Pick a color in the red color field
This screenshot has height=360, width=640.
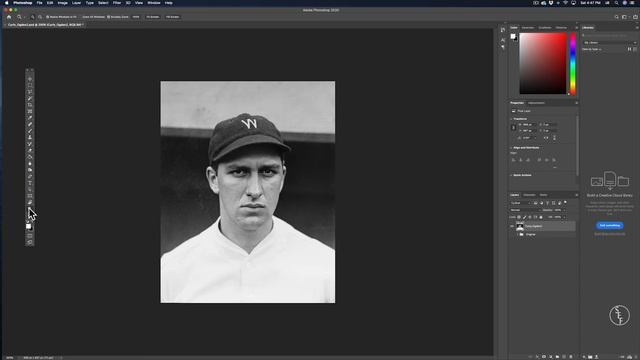(543, 64)
